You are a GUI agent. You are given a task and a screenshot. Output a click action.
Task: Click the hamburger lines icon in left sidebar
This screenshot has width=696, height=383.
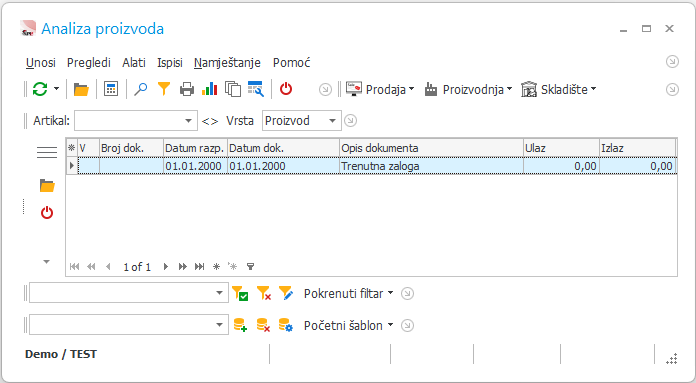[47, 152]
